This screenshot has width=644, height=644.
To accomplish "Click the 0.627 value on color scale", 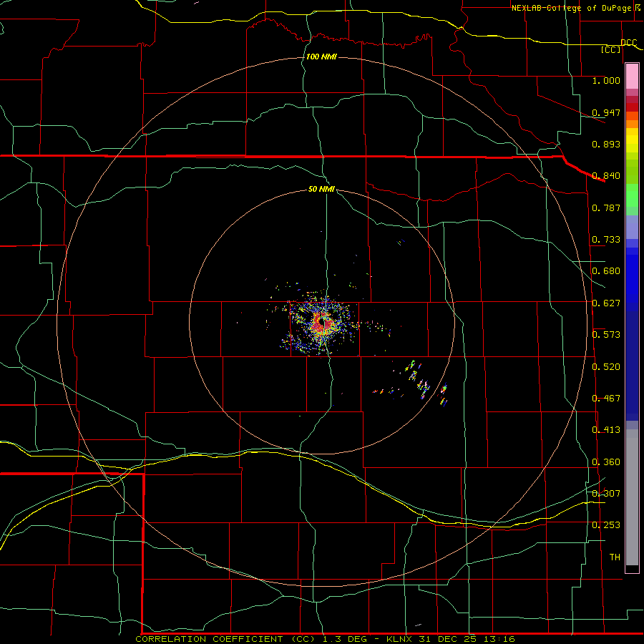I will coord(606,303).
